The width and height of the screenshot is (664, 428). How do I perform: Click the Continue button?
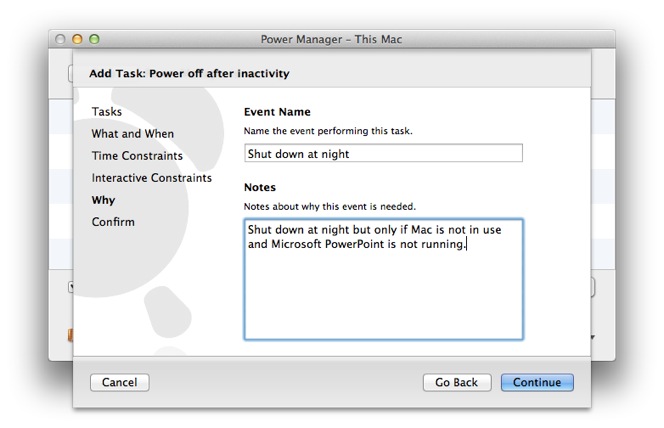tap(537, 382)
